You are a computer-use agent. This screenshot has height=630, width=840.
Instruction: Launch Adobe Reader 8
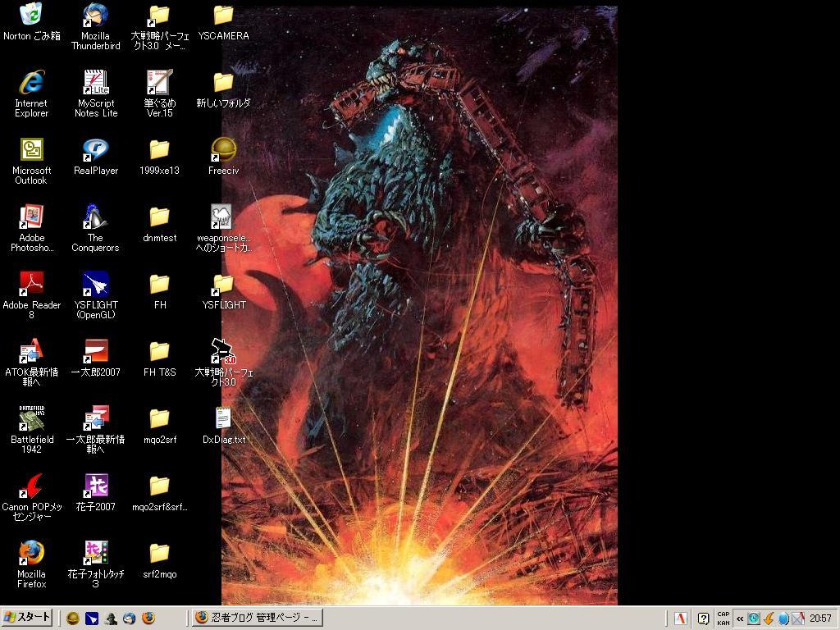click(x=32, y=296)
